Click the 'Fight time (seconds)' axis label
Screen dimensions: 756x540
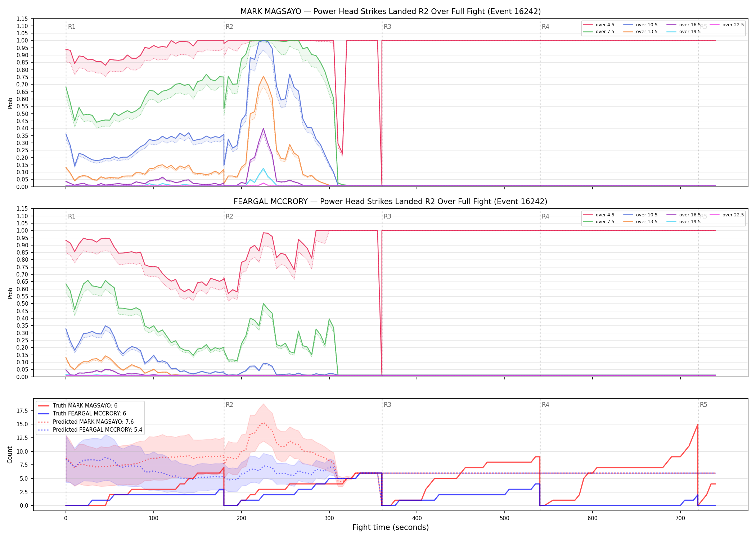391,527
